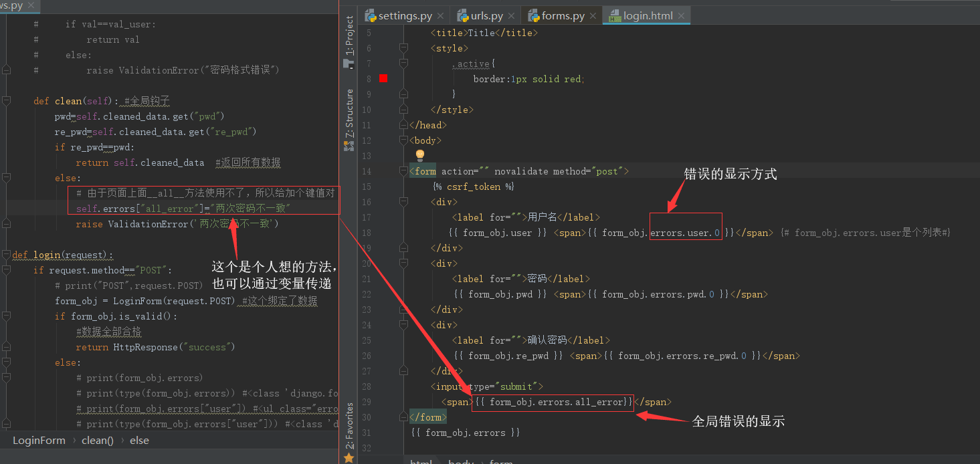Click the #数据全部合格 comment line
Viewport: 980px width, 464px height.
[x=108, y=332]
